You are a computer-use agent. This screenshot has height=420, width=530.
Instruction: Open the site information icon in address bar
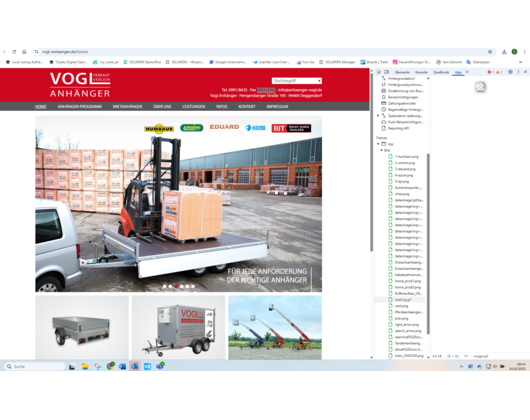coord(37,52)
